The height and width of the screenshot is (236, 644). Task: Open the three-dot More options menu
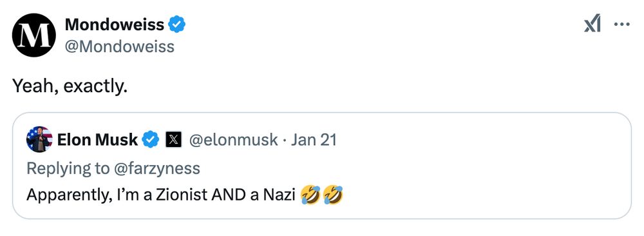(622, 25)
